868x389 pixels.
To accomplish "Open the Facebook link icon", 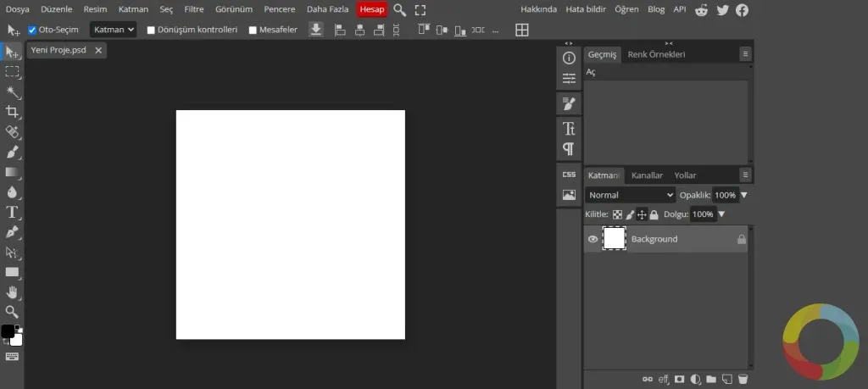I will click(x=743, y=10).
